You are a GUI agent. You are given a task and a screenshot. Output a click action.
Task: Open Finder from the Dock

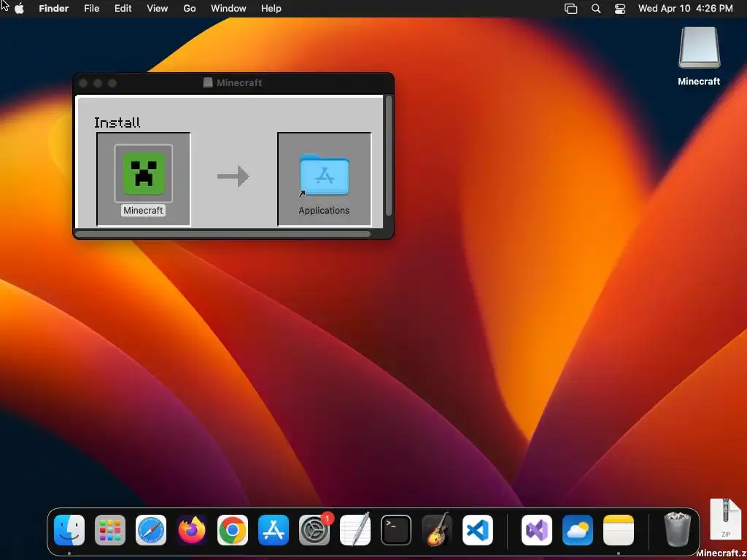click(69, 530)
